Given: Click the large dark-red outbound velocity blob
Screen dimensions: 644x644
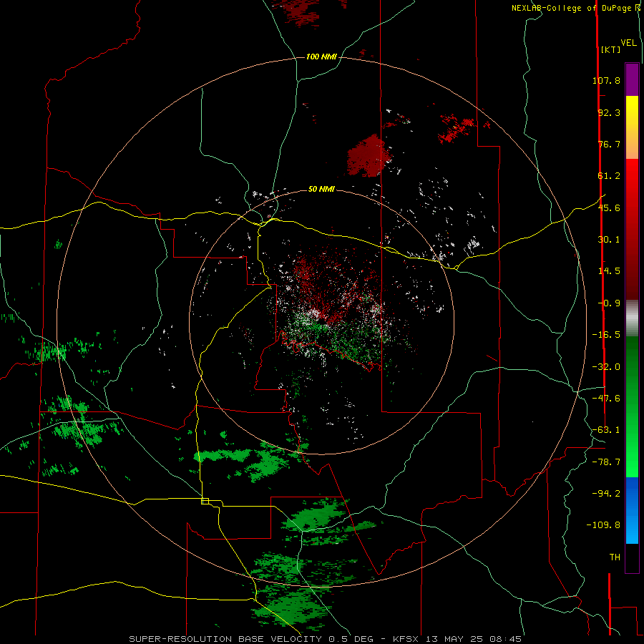Looking at the screenshot, I should 369,156.
